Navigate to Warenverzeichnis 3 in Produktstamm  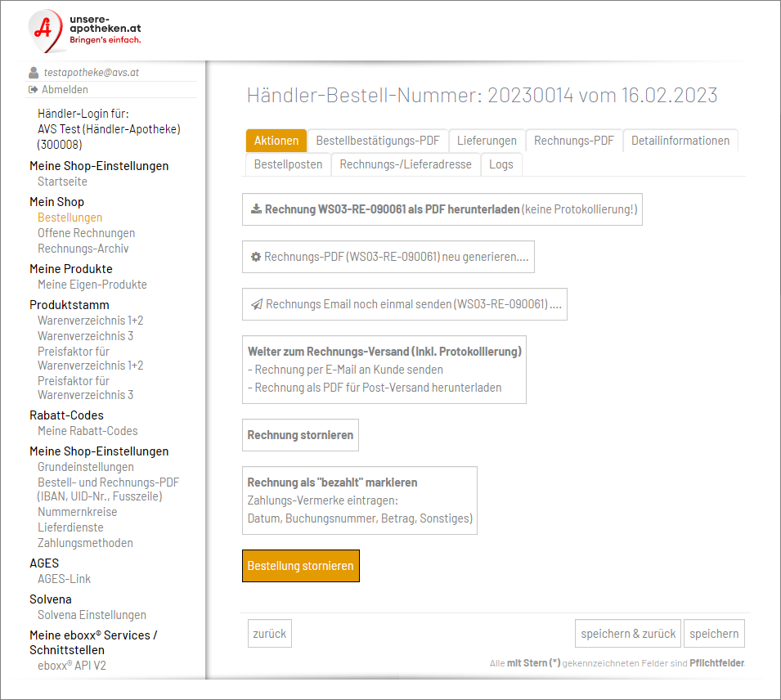(85, 336)
